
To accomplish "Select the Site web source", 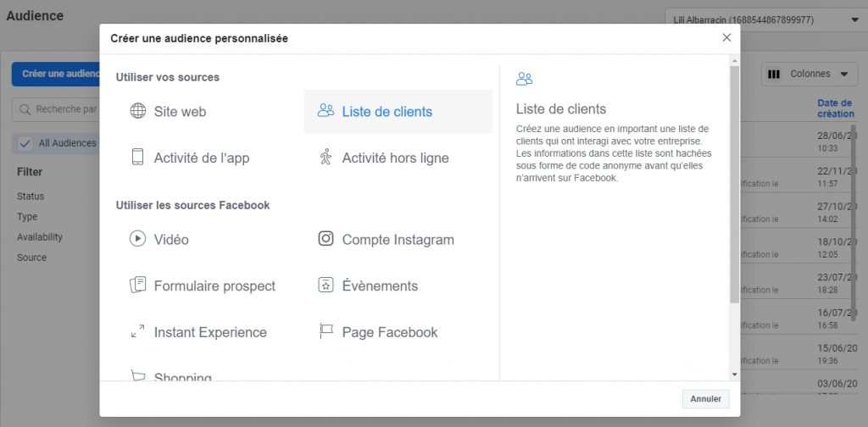I will click(x=210, y=112).
